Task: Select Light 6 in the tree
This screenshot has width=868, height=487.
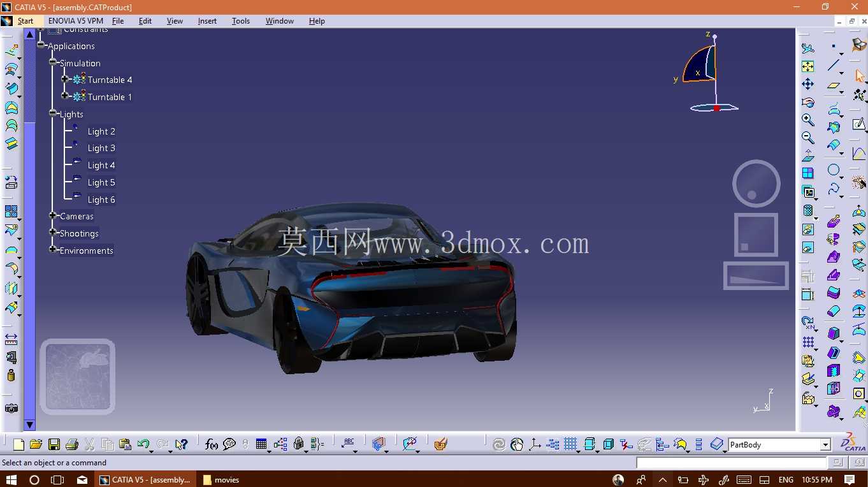Action: [101, 200]
